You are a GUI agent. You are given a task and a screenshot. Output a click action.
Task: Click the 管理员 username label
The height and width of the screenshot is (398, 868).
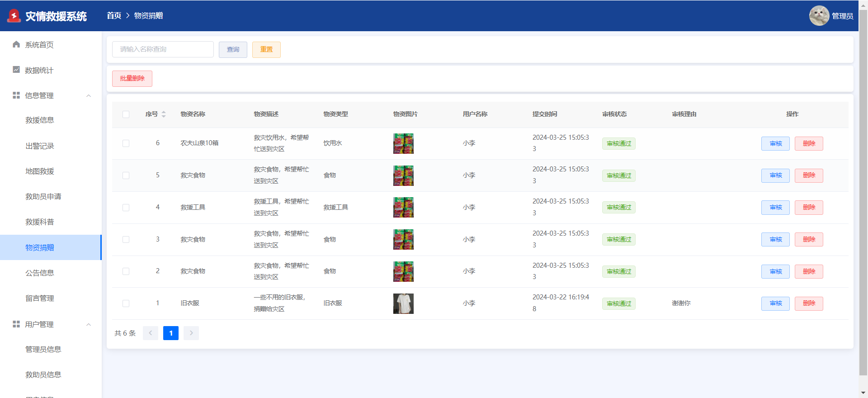(x=843, y=16)
